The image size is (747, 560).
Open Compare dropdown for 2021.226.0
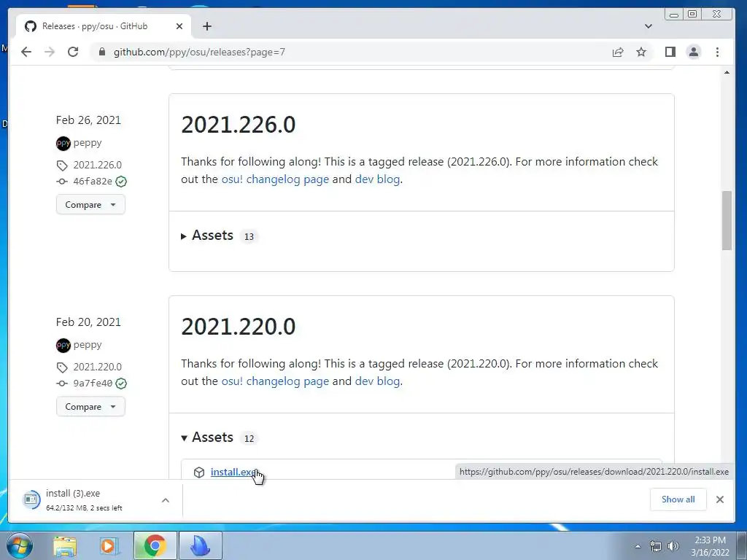pos(90,205)
